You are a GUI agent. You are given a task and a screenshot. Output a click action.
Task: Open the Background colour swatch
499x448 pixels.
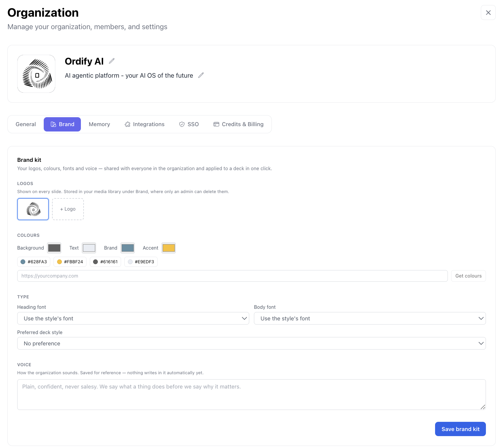coord(54,248)
